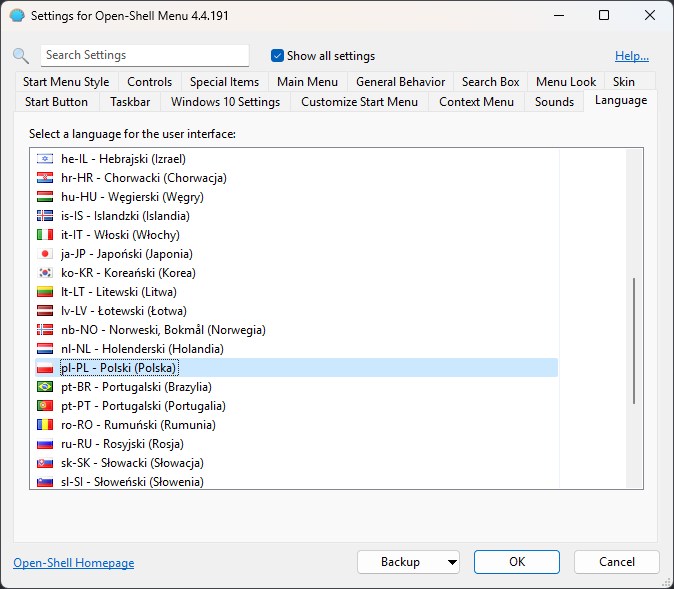The image size is (674, 589).
Task: Click the Brazil flag icon for pt-BR
Action: (x=45, y=387)
